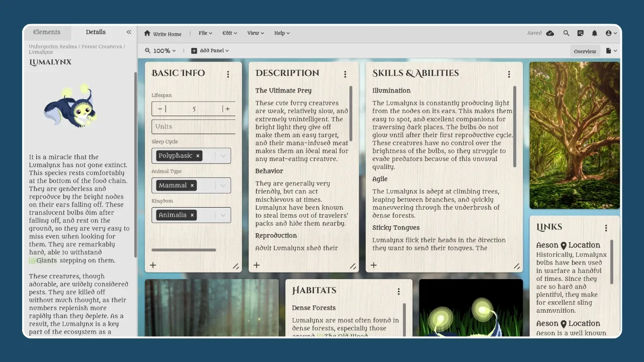Image resolution: width=644 pixels, height=362 pixels.
Task: Open the Edit menu
Action: click(229, 33)
